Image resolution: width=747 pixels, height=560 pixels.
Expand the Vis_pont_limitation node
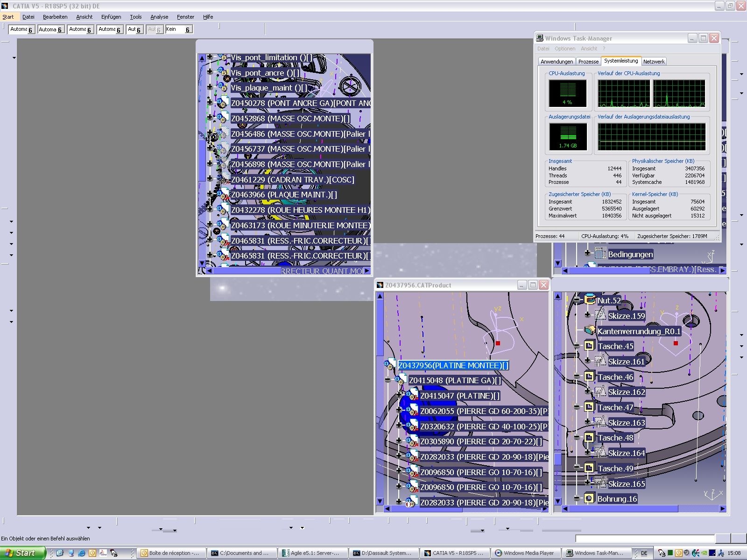point(210,57)
